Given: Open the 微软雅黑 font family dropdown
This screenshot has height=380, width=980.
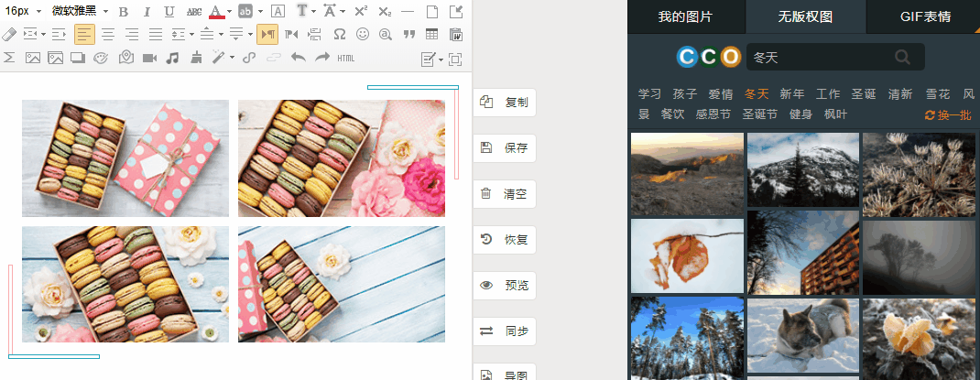Looking at the screenshot, I should (80, 11).
